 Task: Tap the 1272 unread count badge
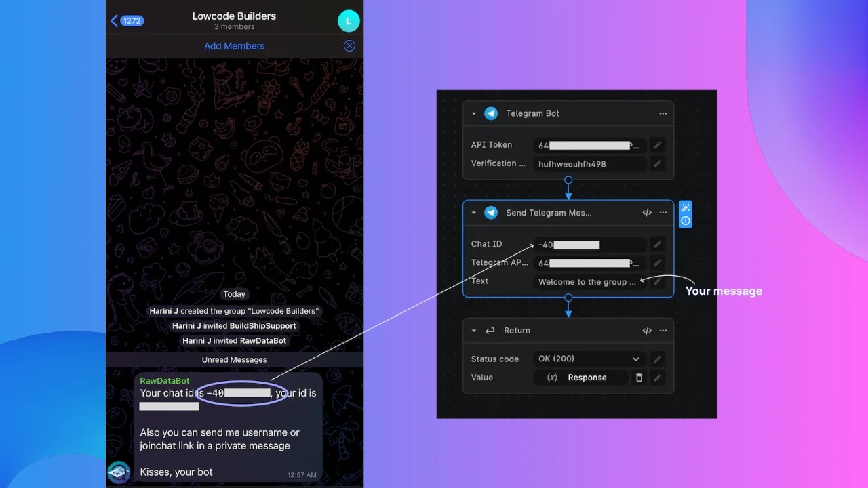132,21
